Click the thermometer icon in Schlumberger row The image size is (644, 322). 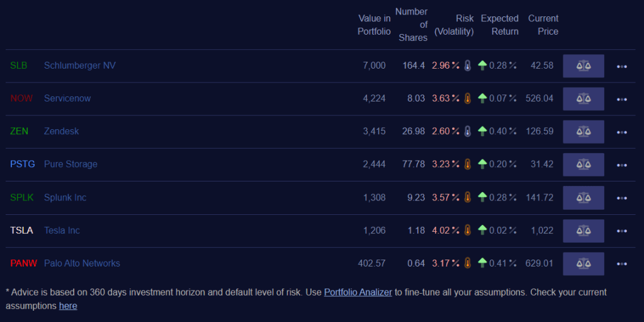(x=467, y=66)
